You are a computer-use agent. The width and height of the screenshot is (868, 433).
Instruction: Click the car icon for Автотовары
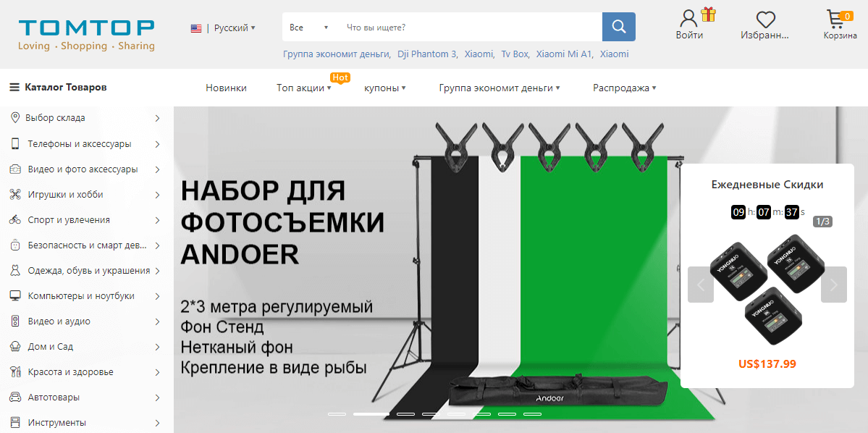[15, 398]
